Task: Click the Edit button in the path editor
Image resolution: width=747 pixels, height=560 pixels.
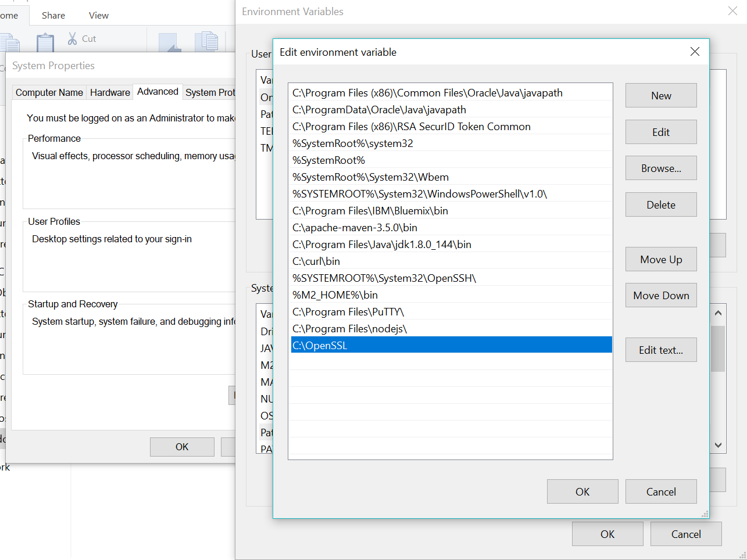Action: click(x=660, y=132)
